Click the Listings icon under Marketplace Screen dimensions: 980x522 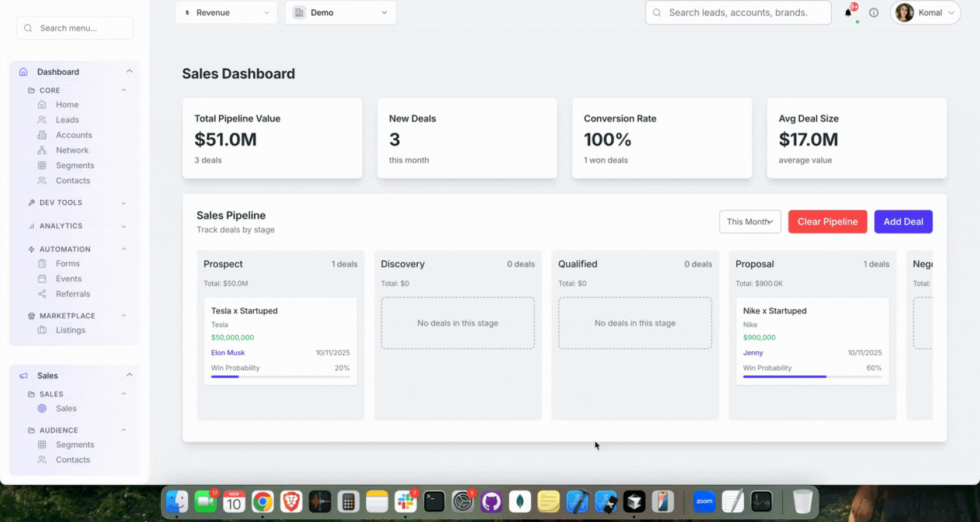click(42, 330)
